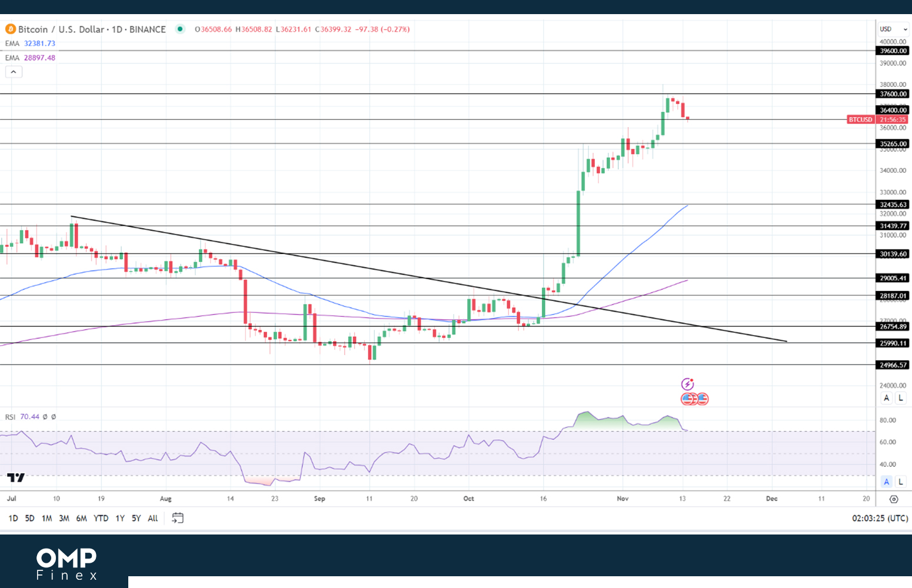912x588 pixels.
Task: Click the EMA 32381.73 indicator label
Action: 30,44
